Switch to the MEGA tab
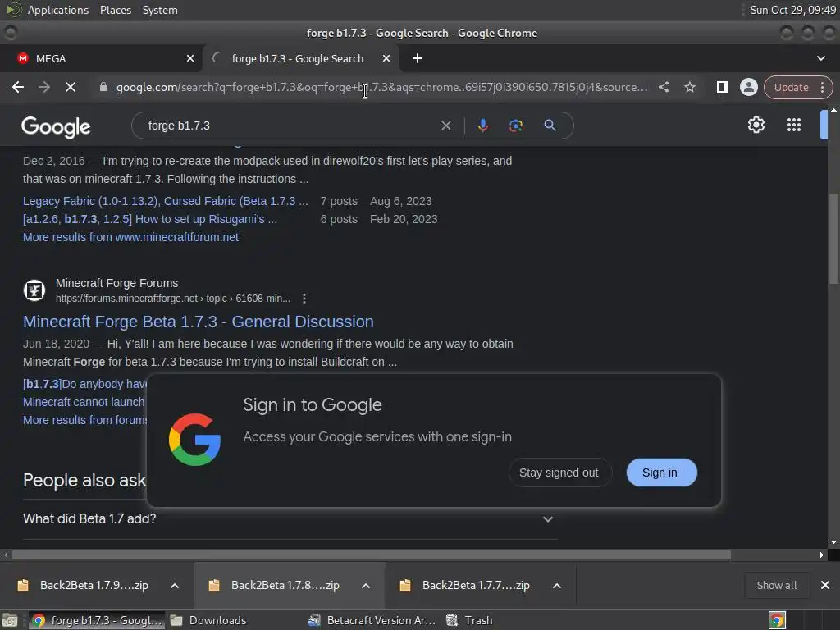This screenshot has height=630, width=840. (101, 58)
